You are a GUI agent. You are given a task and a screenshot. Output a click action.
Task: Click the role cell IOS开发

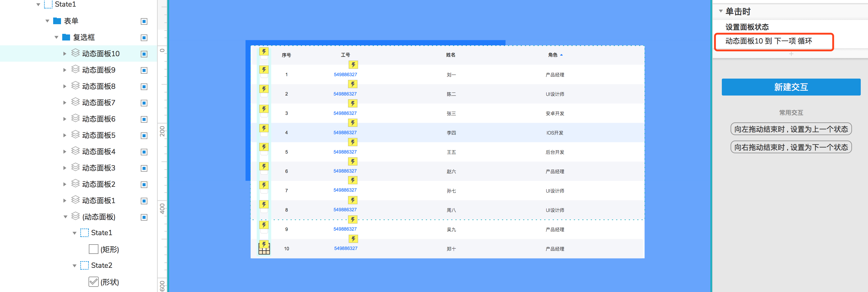coord(555,133)
